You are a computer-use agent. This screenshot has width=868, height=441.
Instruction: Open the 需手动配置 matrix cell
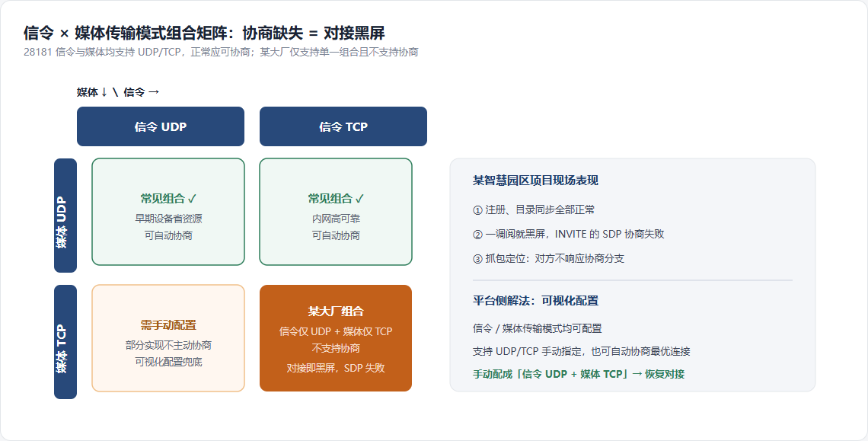click(x=168, y=338)
